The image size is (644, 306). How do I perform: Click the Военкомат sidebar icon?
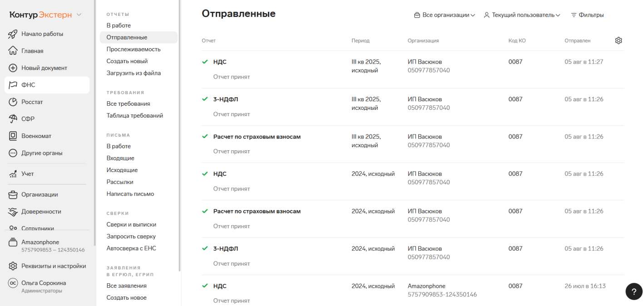[13, 136]
